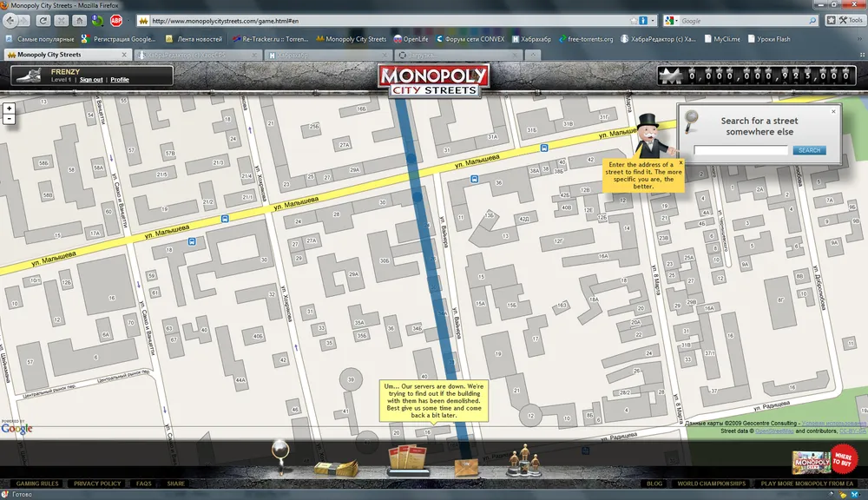Bookmark this page with the star icon
This screenshot has width=868, height=500.
634,21
